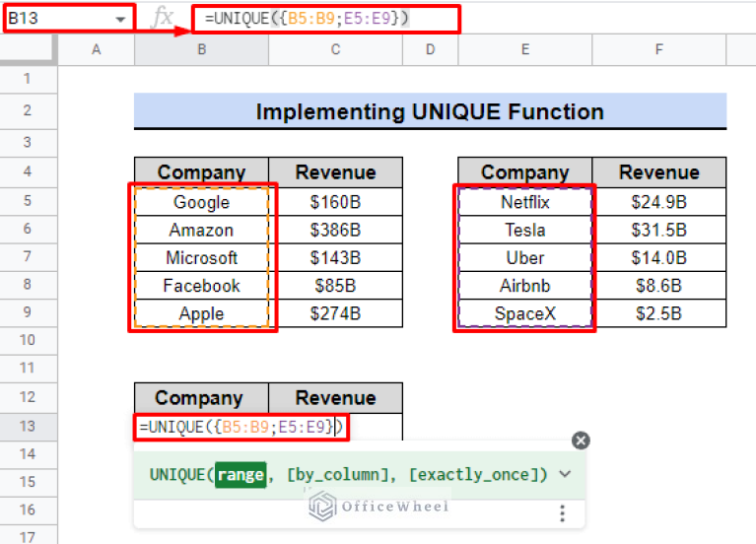Viewport: 756px width, 544px height.
Task: Select the $160B revenue cell
Action: pos(335,202)
